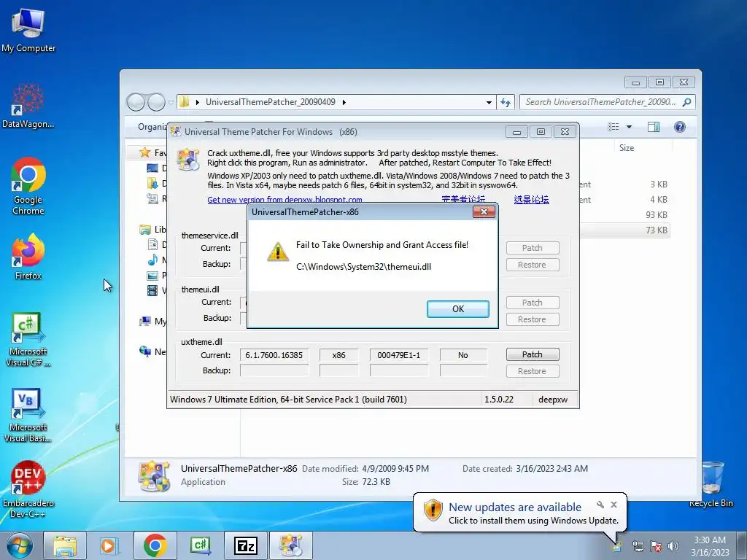This screenshot has width=747, height=560.
Task: Open the Change your view dropdown arrow
Action: point(629,127)
